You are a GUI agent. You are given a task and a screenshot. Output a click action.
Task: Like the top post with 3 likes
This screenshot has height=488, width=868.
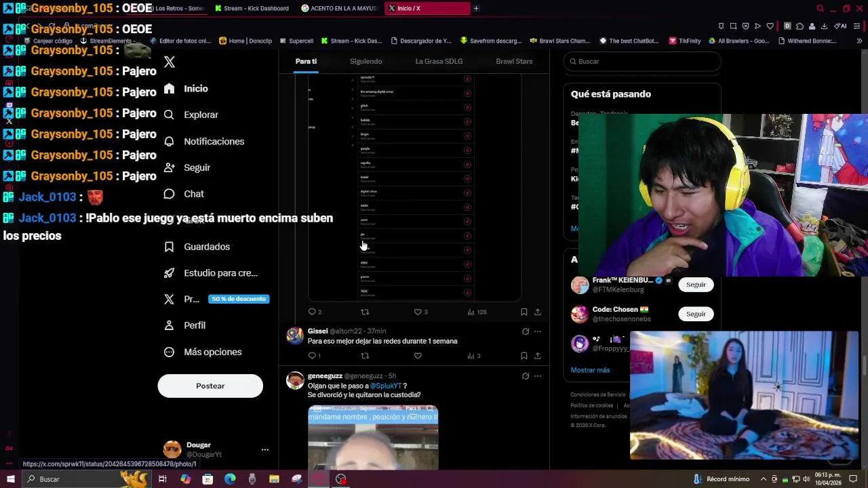click(x=420, y=312)
